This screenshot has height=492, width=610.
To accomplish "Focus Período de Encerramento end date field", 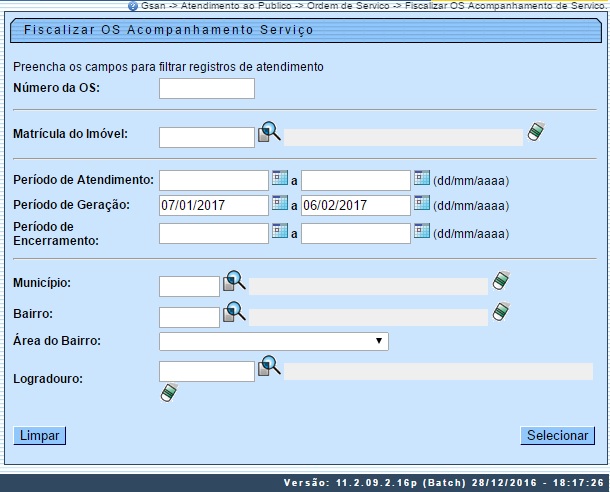I will [x=356, y=233].
